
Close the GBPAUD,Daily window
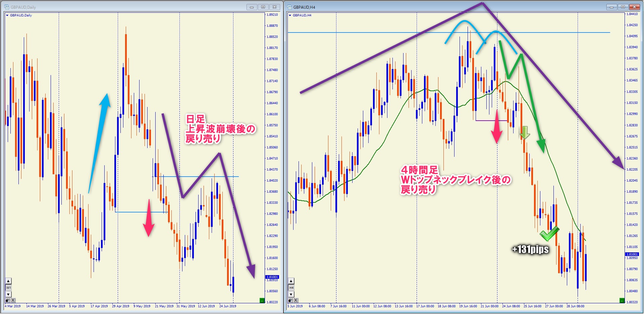[x=274, y=7]
